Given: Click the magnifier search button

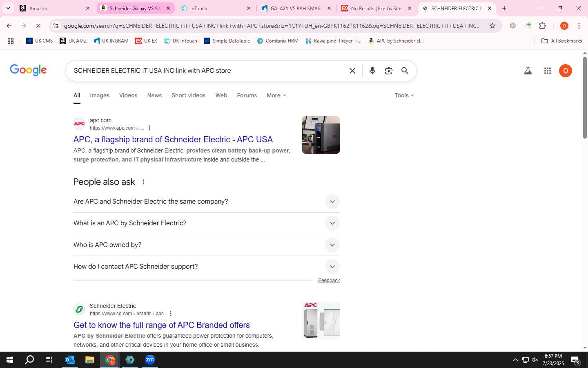Looking at the screenshot, I should click(405, 71).
